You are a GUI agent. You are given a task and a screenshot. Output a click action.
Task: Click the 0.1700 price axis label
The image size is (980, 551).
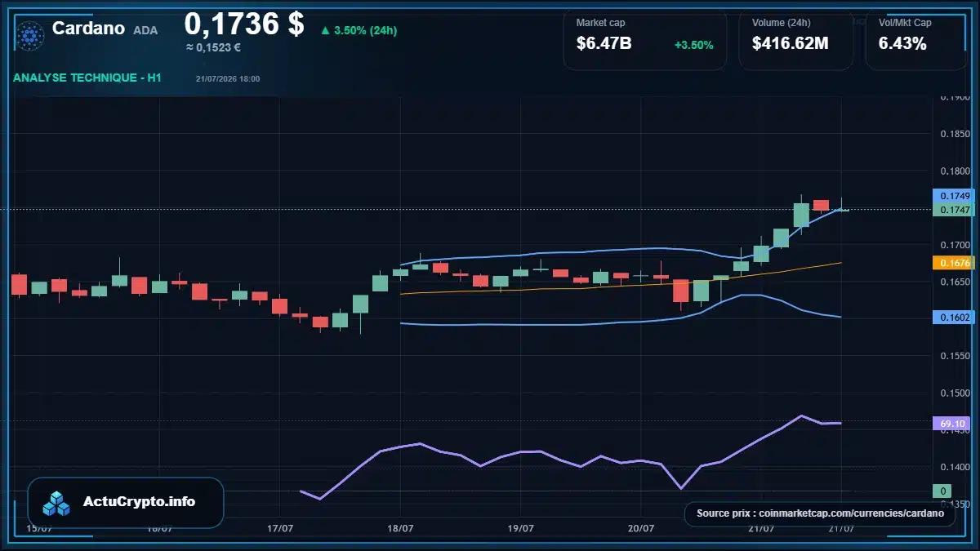coord(954,245)
